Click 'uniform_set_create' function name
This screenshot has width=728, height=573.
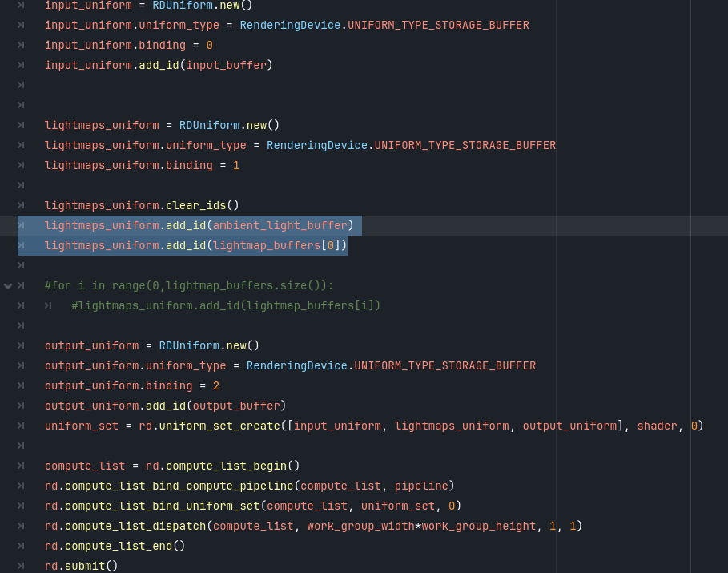tap(219, 426)
